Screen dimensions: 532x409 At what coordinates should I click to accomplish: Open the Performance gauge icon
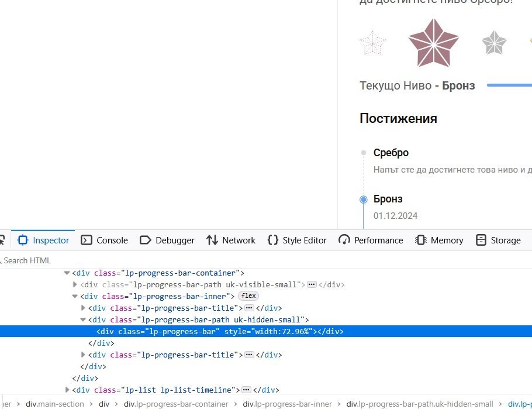[x=344, y=240]
